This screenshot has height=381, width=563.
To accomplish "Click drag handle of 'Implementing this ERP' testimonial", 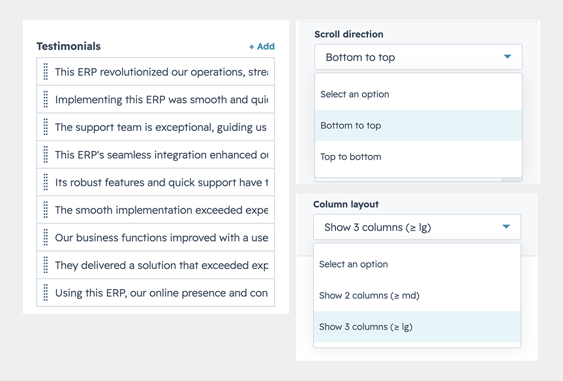I will pos(46,99).
